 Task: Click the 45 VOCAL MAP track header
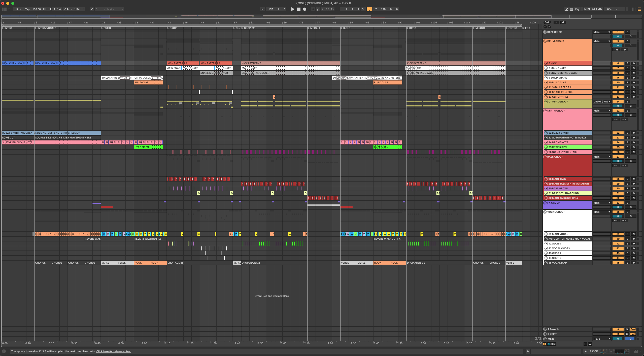click(568, 263)
